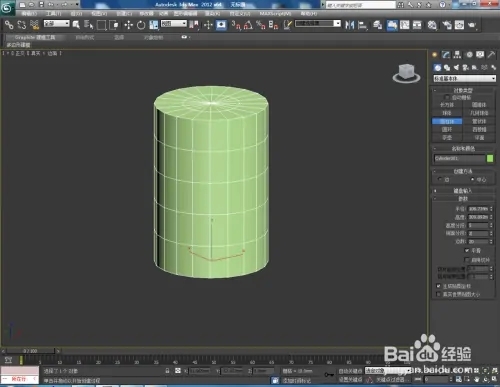Click the Use Pivot Point Center icon
Image resolution: width=500 pixels, height=387 pixels.
(x=194, y=25)
